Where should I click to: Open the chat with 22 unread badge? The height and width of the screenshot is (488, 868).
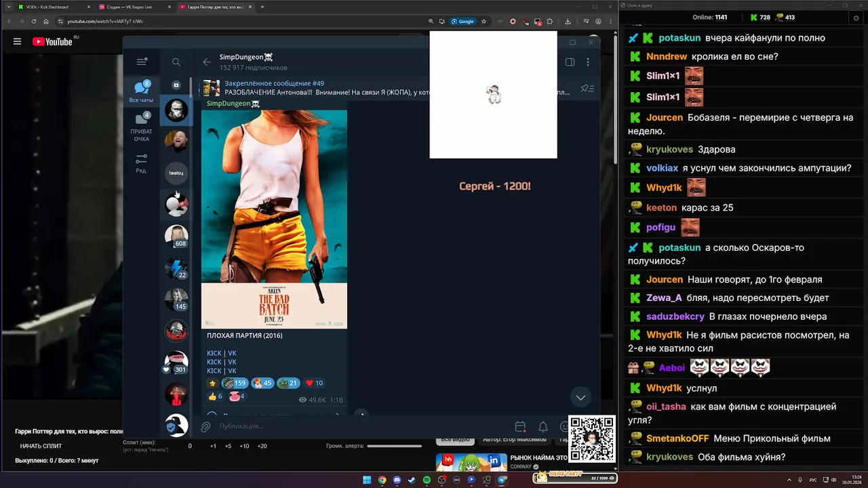176,268
